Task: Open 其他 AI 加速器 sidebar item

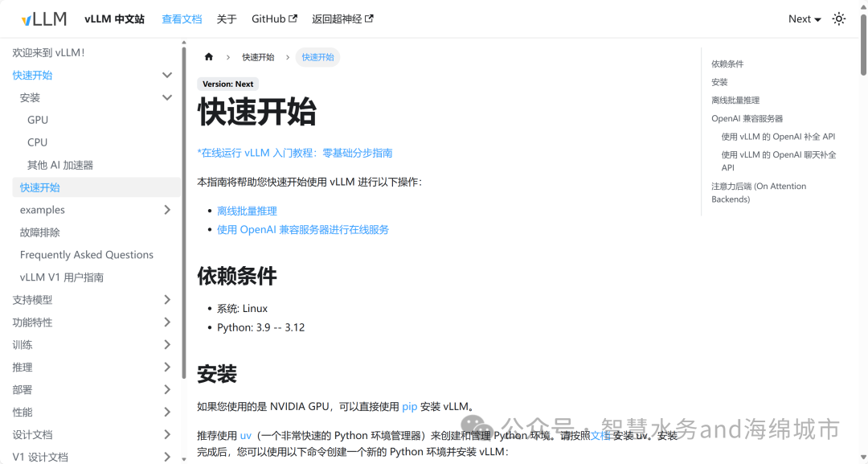Action: (60, 165)
